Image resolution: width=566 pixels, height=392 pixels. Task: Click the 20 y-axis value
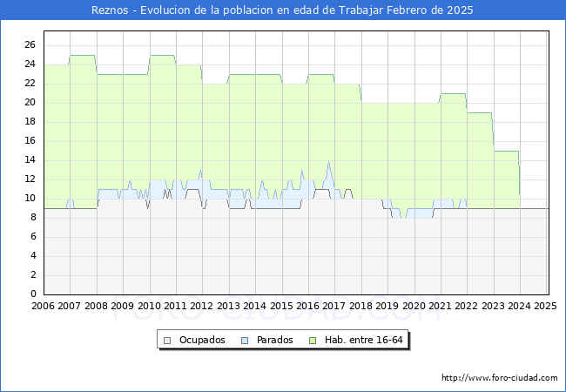[x=30, y=102]
